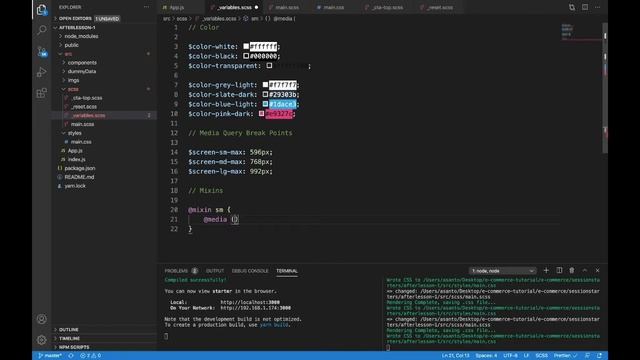Expand the OUTLINE section

(69, 329)
